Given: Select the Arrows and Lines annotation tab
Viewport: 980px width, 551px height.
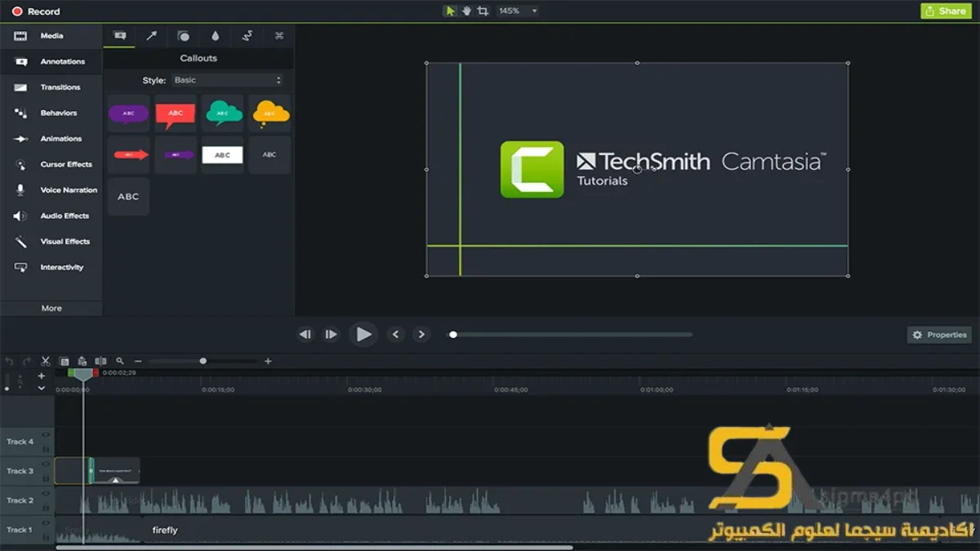Looking at the screenshot, I should [151, 36].
